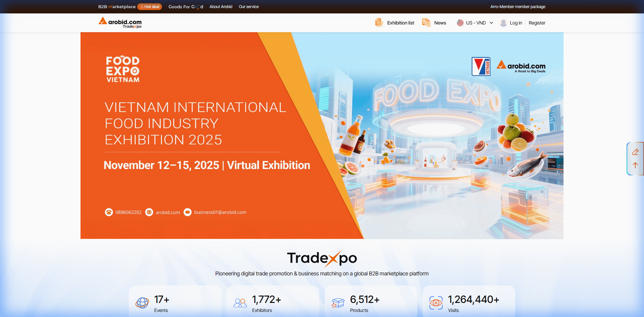This screenshot has height=317, width=644.
Task: Click the phone icon showing 0886062202
Action: point(109,212)
